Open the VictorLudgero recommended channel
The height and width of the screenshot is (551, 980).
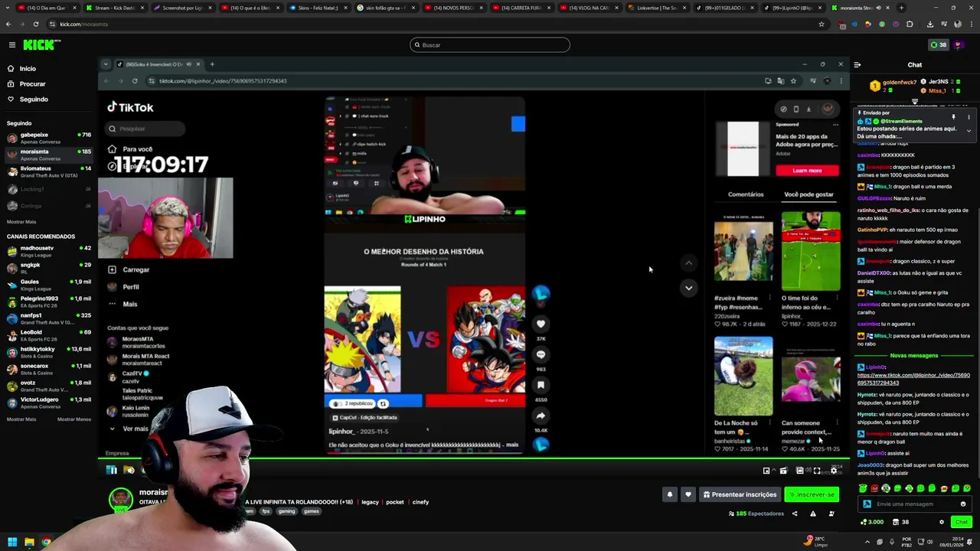49,403
